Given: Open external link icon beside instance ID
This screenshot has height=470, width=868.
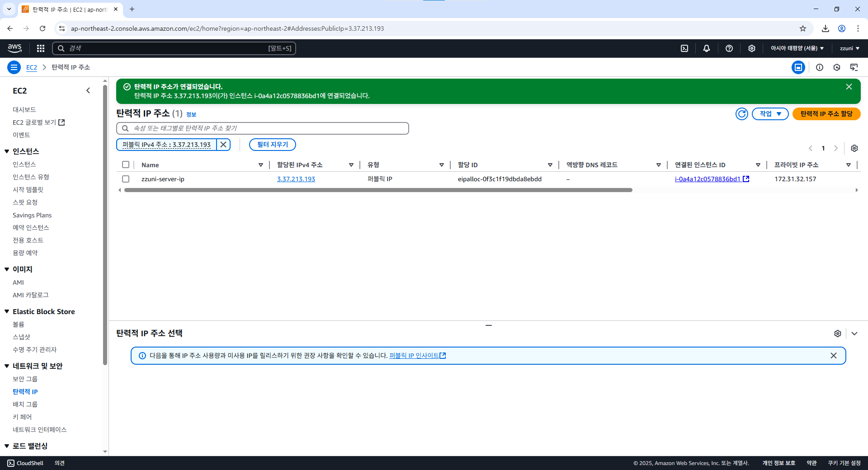Looking at the screenshot, I should pyautogui.click(x=746, y=179).
